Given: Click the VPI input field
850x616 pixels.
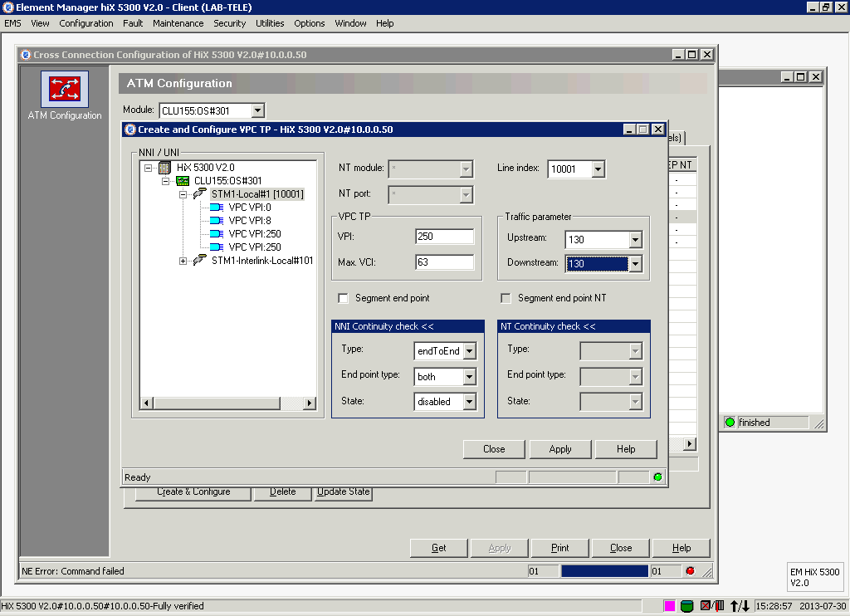Looking at the screenshot, I should click(444, 237).
